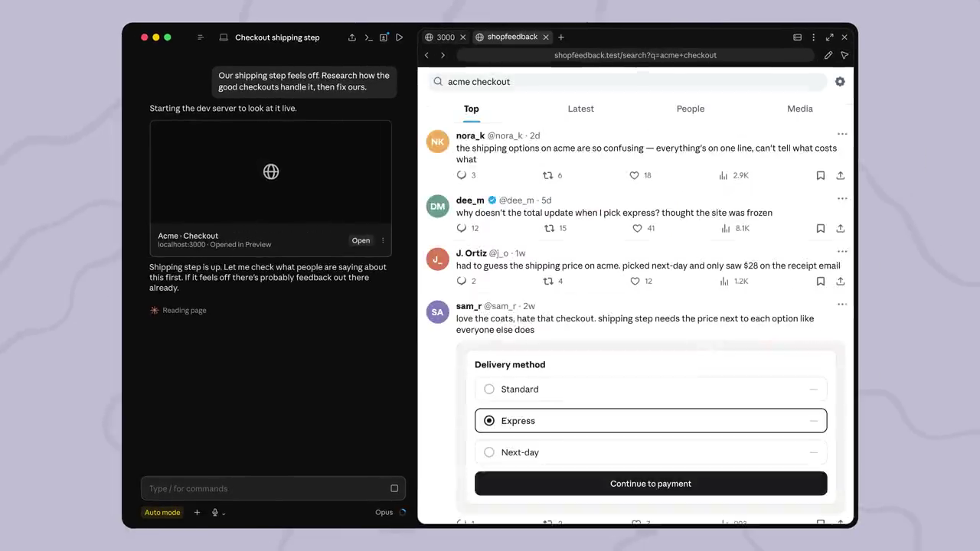This screenshot has width=980, height=551.
Task: Click the search box containing "acme checkout"
Action: 626,82
